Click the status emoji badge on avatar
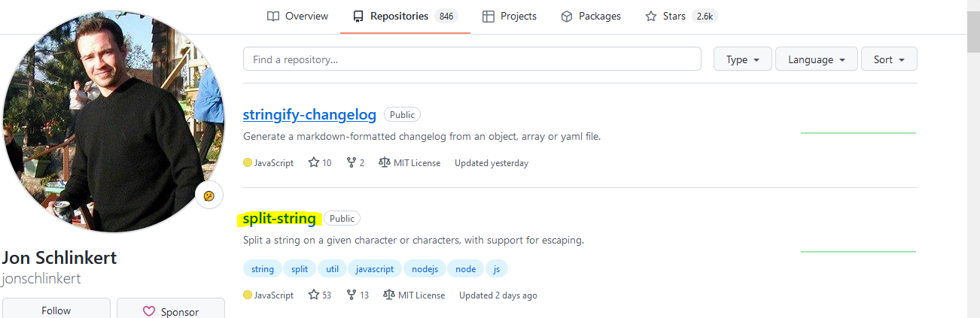The width and height of the screenshot is (980, 318). (208, 196)
